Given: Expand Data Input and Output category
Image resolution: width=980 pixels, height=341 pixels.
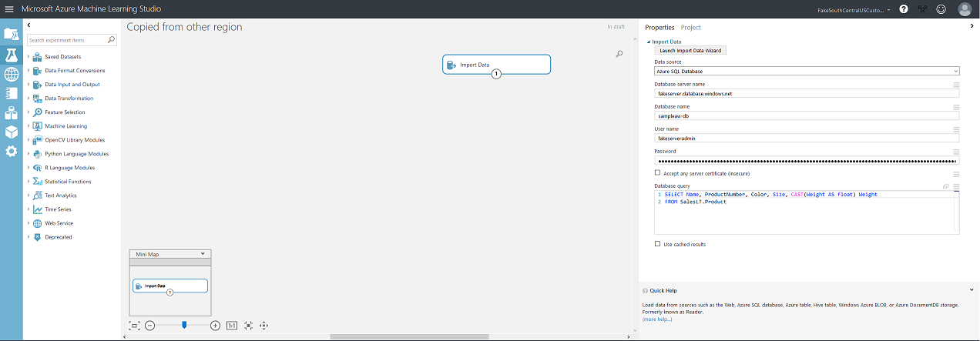Looking at the screenshot, I should (29, 85).
